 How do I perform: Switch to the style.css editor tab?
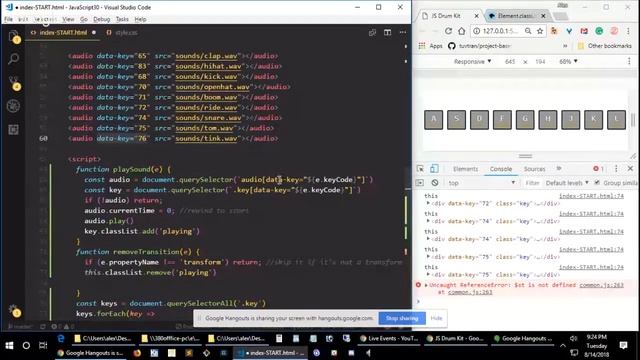[122, 32]
